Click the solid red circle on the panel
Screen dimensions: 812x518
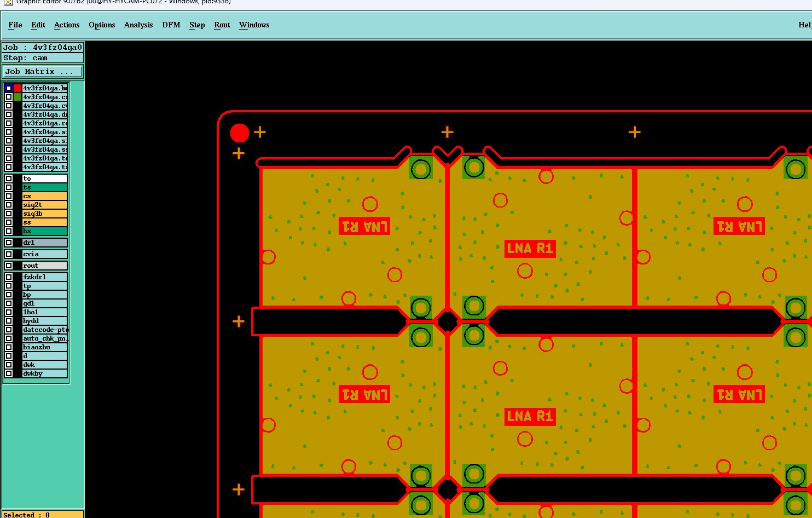coord(240,133)
